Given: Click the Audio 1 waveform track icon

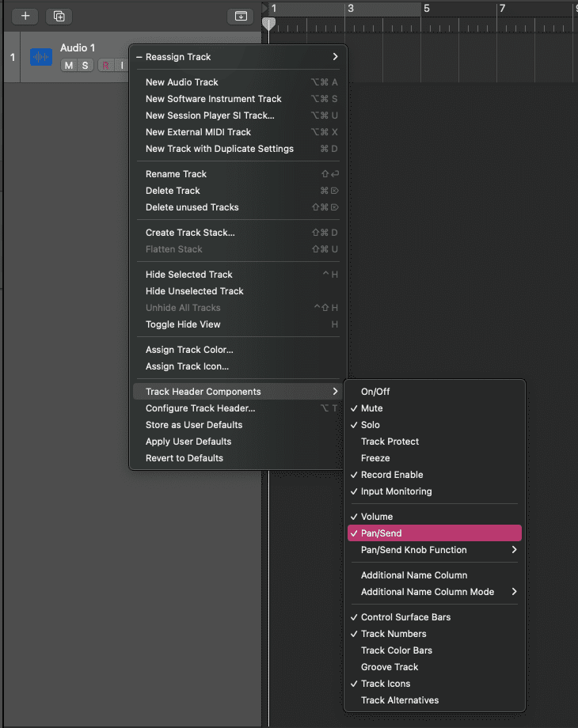Looking at the screenshot, I should [40, 57].
